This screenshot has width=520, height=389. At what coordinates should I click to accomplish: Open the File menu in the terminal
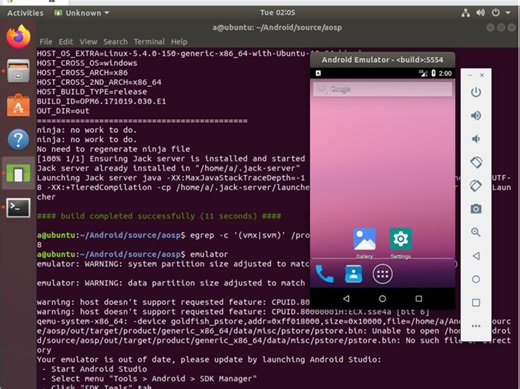pos(46,42)
